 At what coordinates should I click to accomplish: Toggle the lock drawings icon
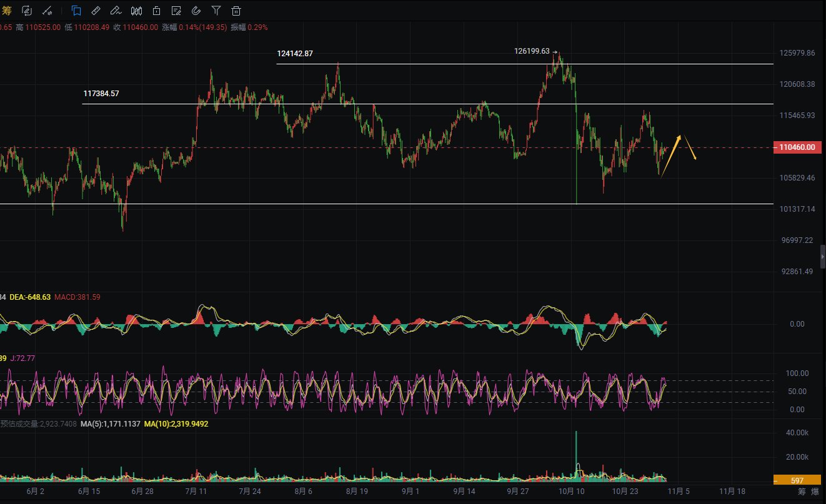tap(156, 10)
